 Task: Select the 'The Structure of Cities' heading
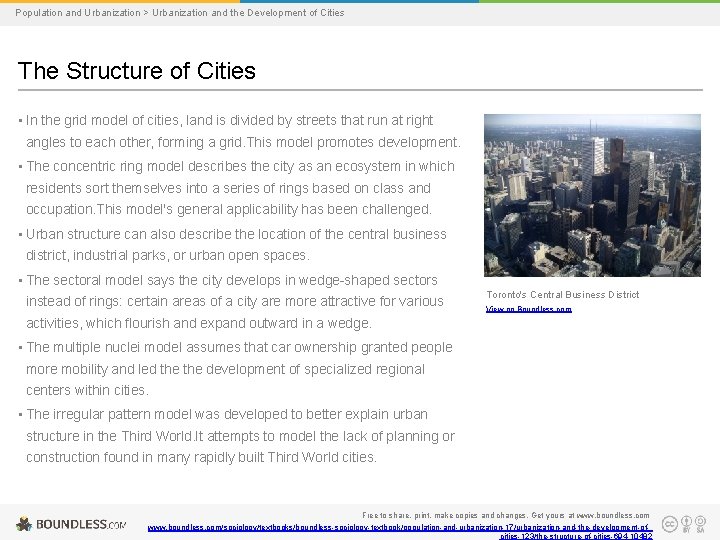click(x=136, y=71)
